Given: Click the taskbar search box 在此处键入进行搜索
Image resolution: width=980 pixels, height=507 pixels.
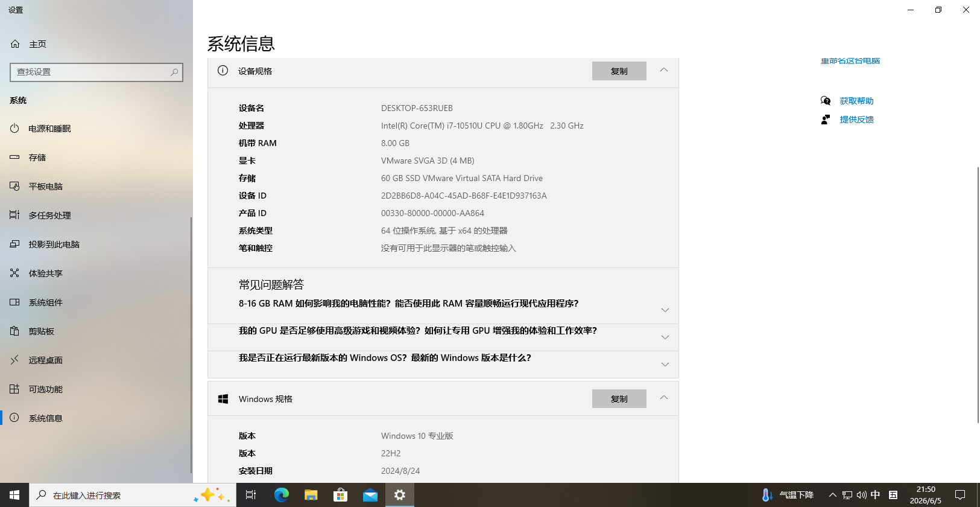Looking at the screenshot, I should [131, 495].
